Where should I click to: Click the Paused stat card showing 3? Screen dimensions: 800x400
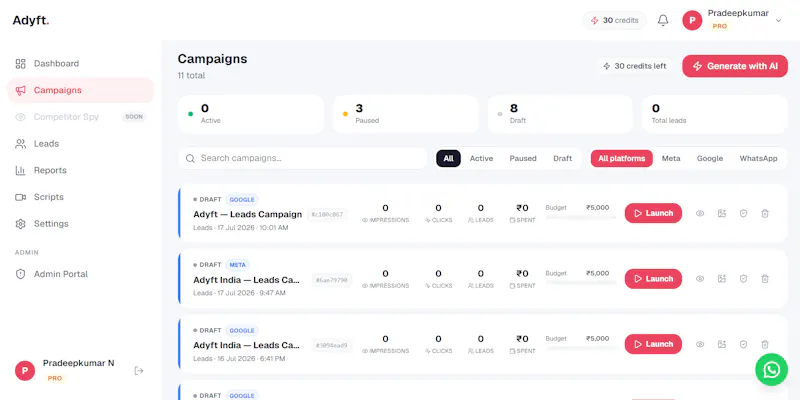[x=406, y=114]
